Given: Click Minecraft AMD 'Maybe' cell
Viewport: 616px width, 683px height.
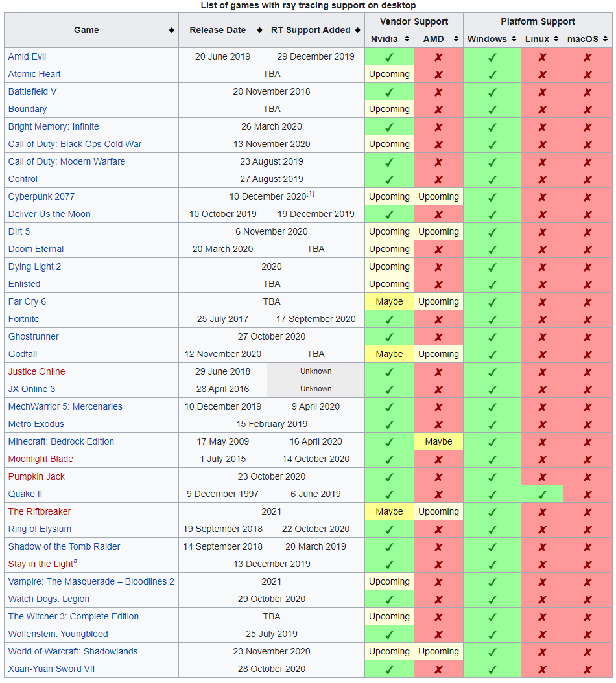Looking at the screenshot, I should pos(438,441).
